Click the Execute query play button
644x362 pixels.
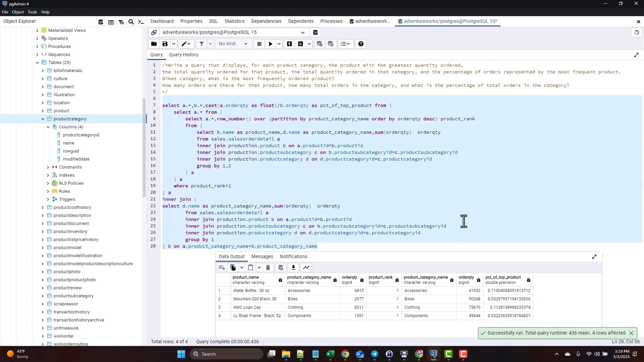point(270,44)
